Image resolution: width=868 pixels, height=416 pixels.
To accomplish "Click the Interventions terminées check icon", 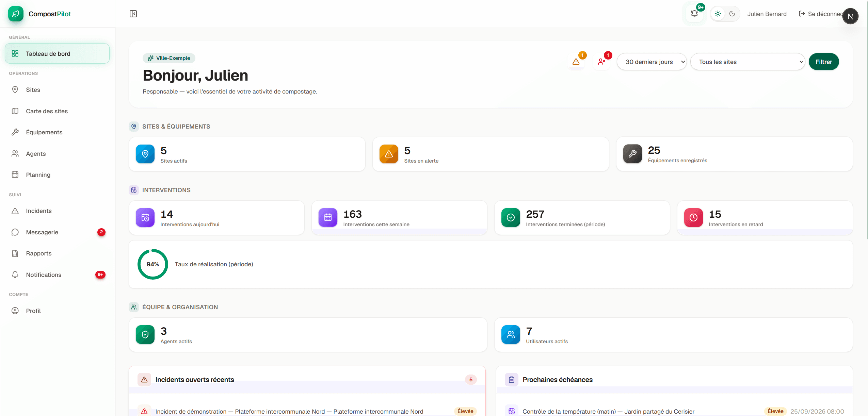I will 511,218.
